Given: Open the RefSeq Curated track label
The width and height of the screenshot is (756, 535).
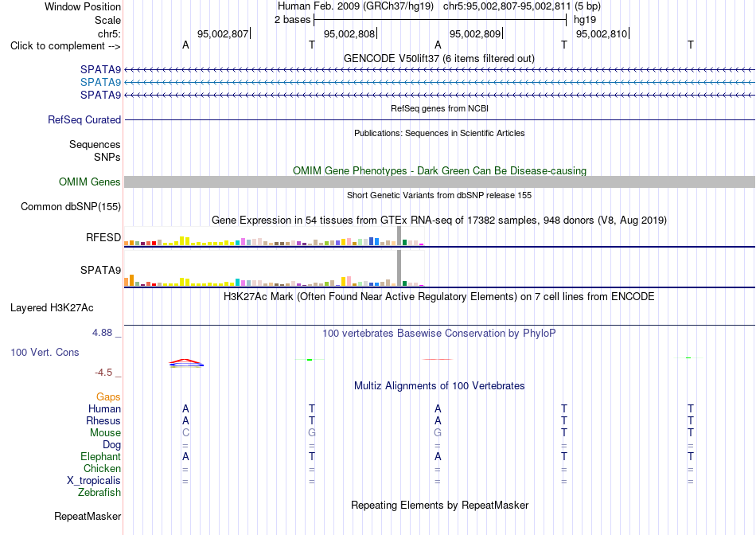Looking at the screenshot, I should (x=84, y=119).
